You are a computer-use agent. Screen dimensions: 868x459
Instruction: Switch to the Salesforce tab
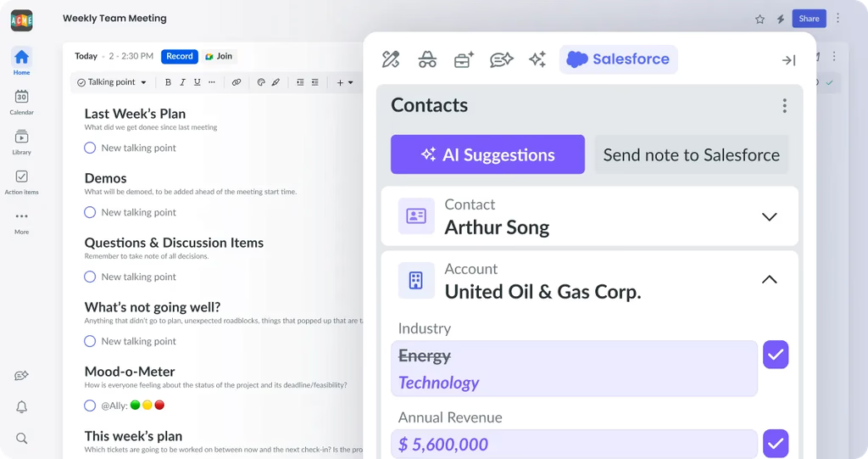pyautogui.click(x=618, y=59)
